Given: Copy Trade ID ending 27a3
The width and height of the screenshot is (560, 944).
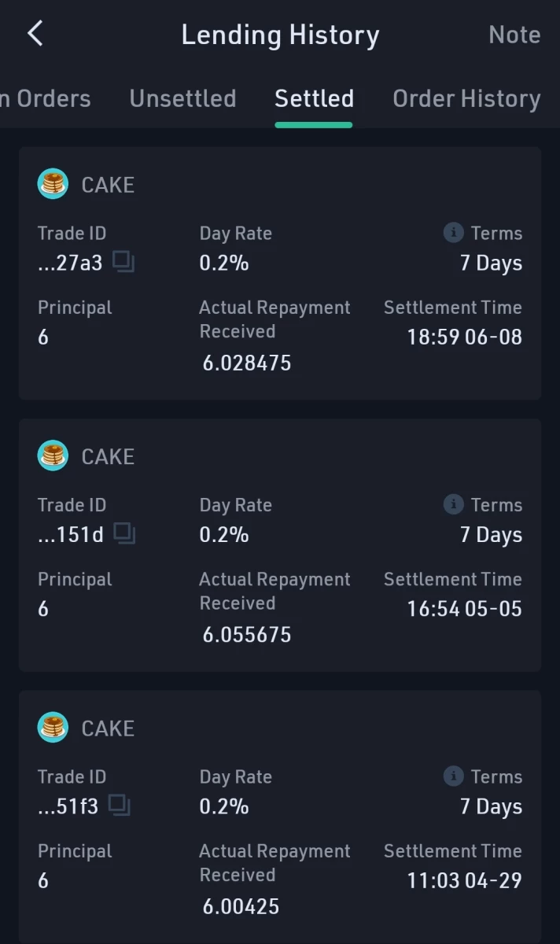Looking at the screenshot, I should pos(123,262).
